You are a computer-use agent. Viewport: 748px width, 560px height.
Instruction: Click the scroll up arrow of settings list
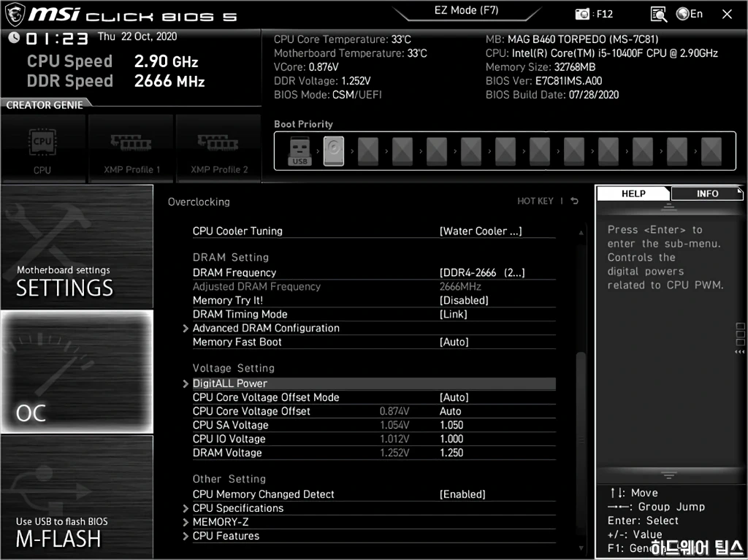(581, 233)
